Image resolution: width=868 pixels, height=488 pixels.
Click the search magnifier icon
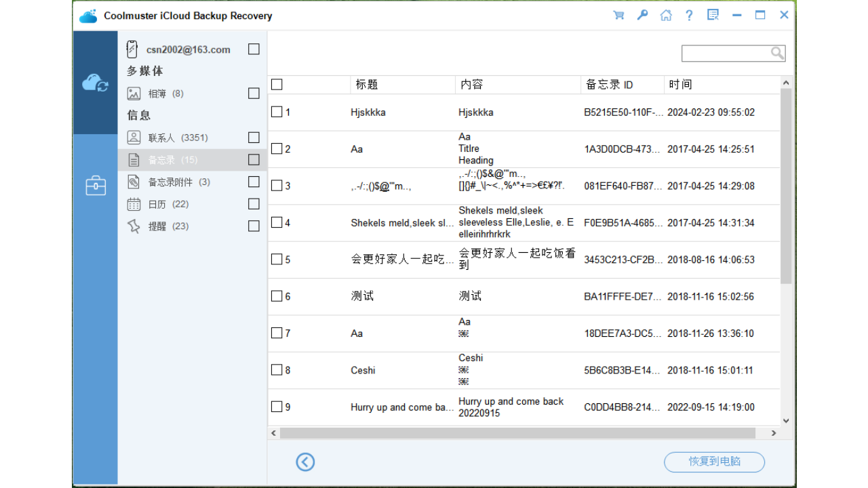[777, 52]
